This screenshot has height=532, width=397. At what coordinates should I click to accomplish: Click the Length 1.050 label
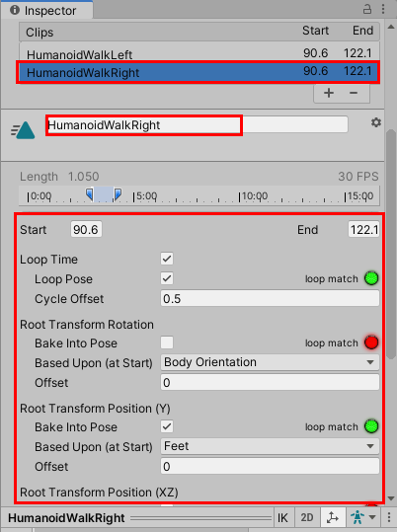pos(59,177)
